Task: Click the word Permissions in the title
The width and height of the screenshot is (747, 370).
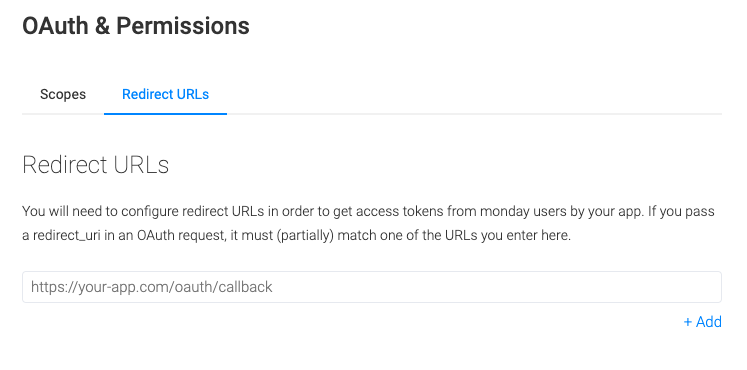Action: (183, 26)
